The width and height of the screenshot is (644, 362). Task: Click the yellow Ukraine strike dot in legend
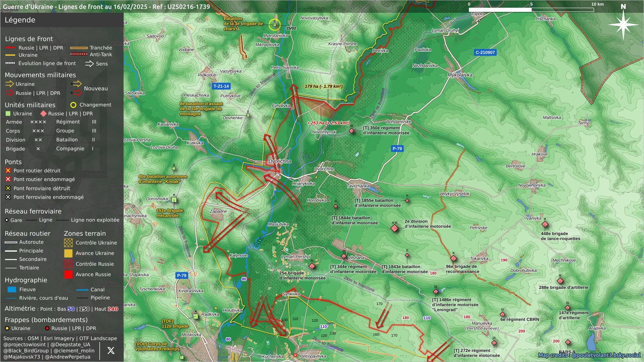pos(7,328)
